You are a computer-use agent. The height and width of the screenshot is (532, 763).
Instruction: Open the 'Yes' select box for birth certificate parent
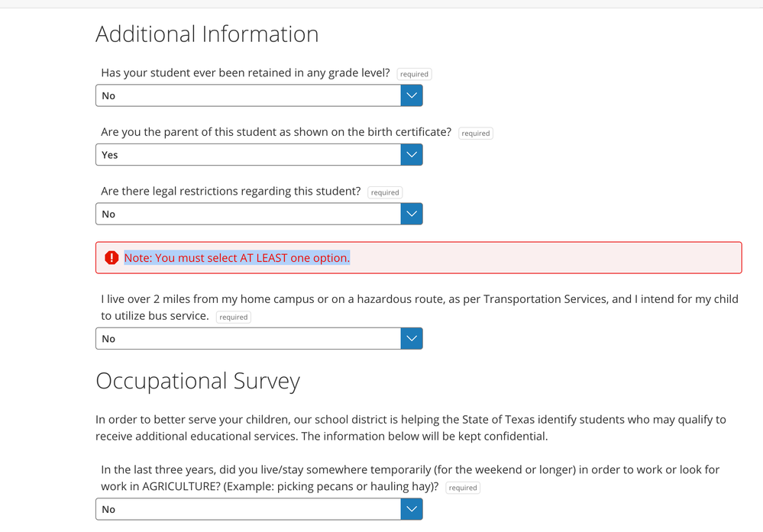[248, 155]
